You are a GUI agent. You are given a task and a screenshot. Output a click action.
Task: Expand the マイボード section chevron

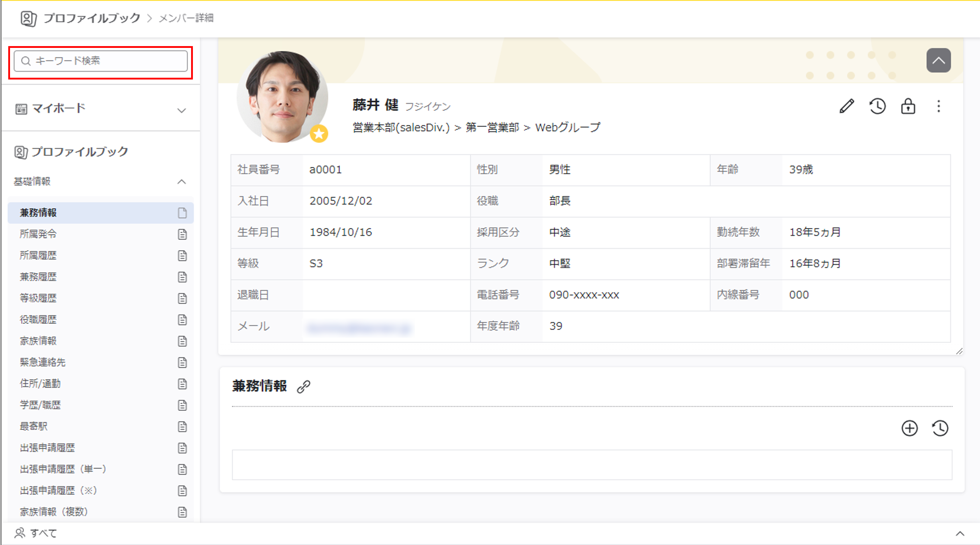[x=182, y=111]
